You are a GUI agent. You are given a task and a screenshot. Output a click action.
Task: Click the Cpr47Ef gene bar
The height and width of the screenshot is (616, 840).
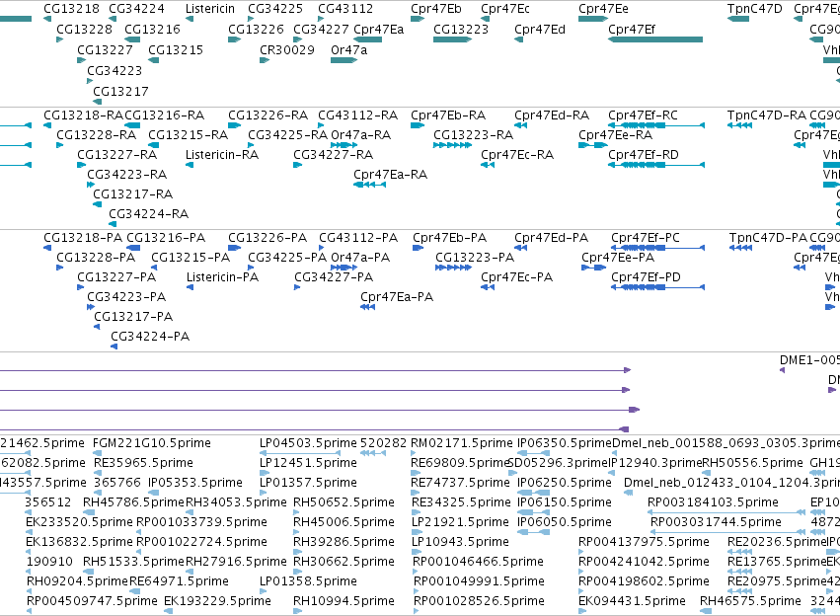pos(655,39)
